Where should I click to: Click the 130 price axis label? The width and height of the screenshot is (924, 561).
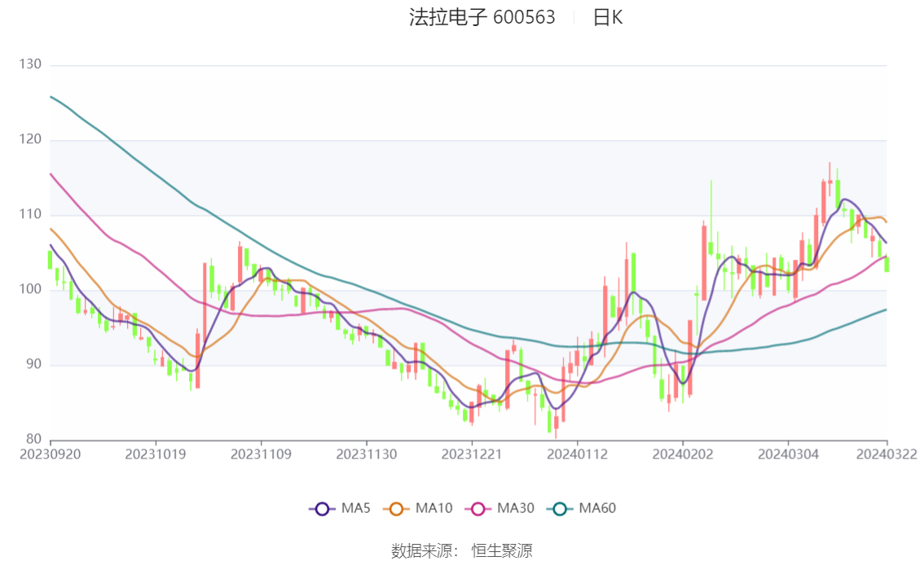click(30, 64)
